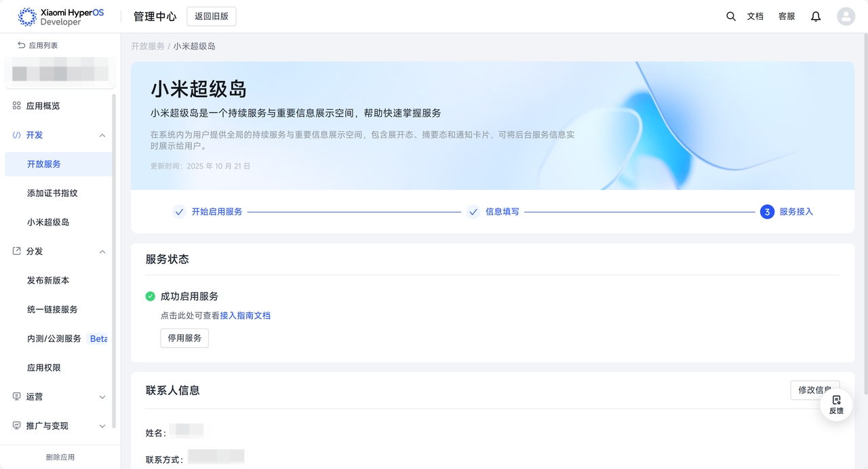
Task: Select 添加证书指纹 in the sidebar
Action: [x=52, y=193]
